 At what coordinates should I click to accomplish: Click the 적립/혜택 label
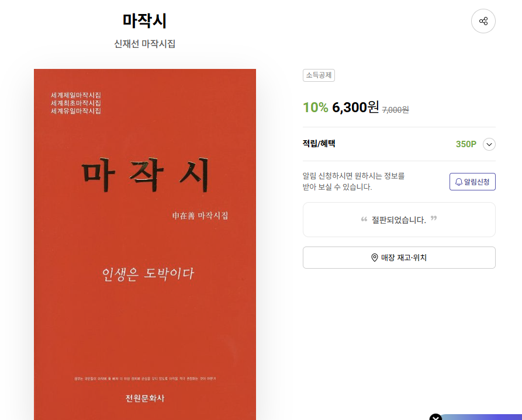tap(319, 144)
